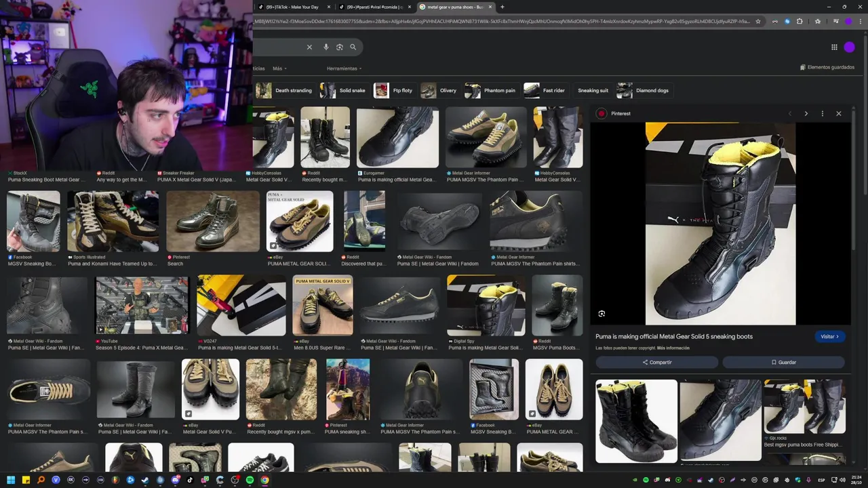This screenshot has height=488, width=868.
Task: Click the address bar URL
Action: tap(502, 21)
